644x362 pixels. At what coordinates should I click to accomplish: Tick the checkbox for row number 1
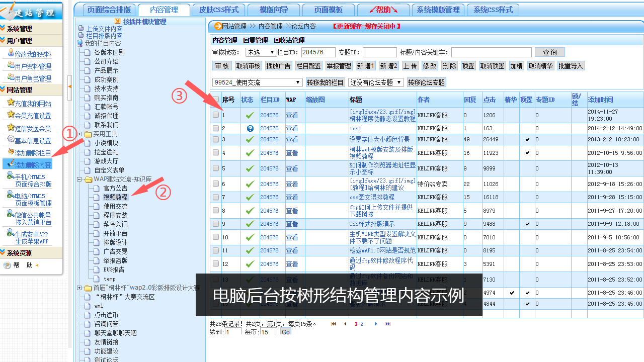click(216, 115)
